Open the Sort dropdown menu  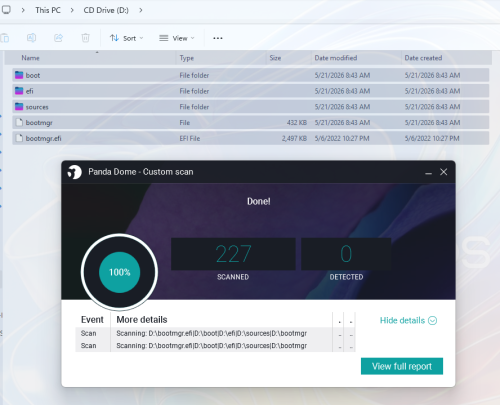127,38
